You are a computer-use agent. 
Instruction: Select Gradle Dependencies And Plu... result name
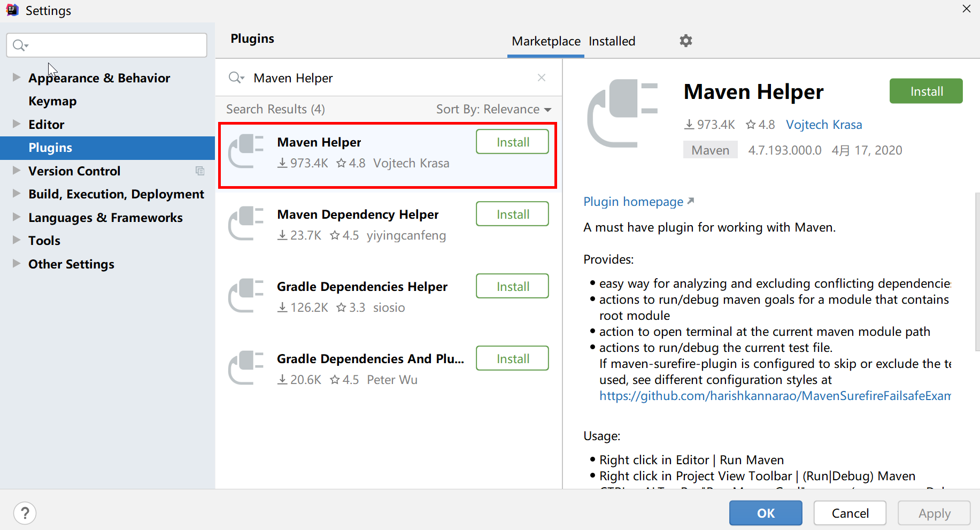(371, 359)
